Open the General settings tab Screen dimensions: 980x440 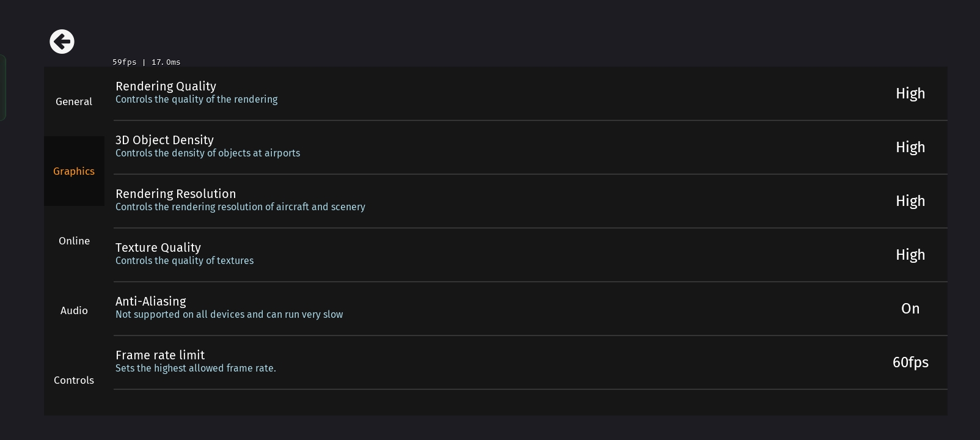pos(74,101)
